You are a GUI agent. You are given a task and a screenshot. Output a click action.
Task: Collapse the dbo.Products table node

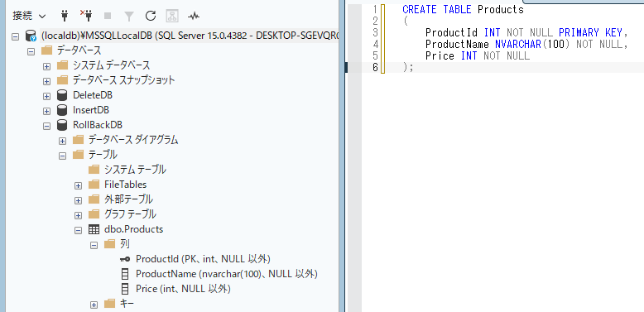tap(78, 230)
